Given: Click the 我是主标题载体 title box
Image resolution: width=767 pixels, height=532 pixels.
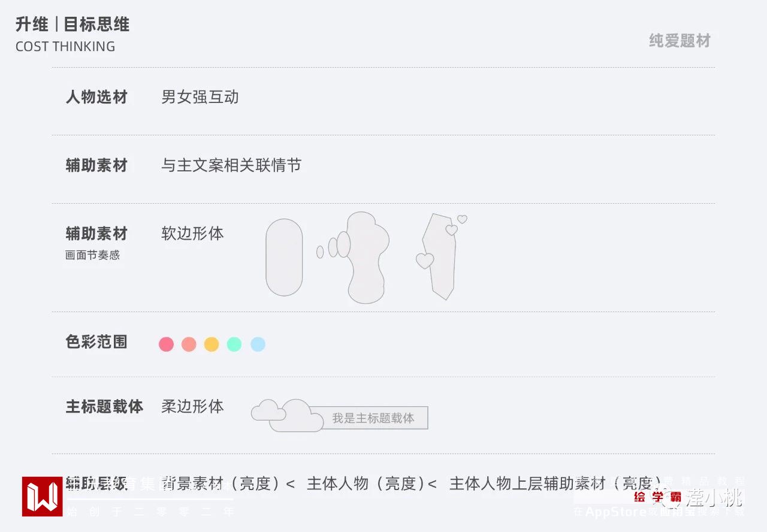Looking at the screenshot, I should 373,418.
